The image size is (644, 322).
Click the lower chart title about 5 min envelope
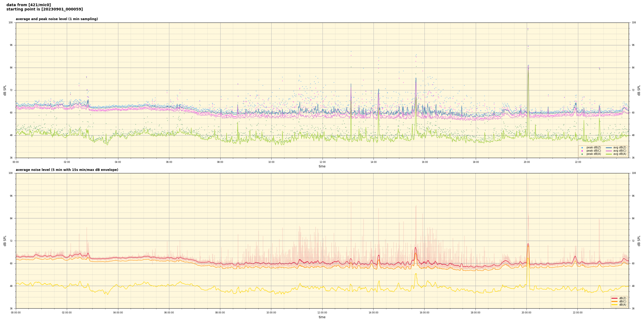pos(67,170)
